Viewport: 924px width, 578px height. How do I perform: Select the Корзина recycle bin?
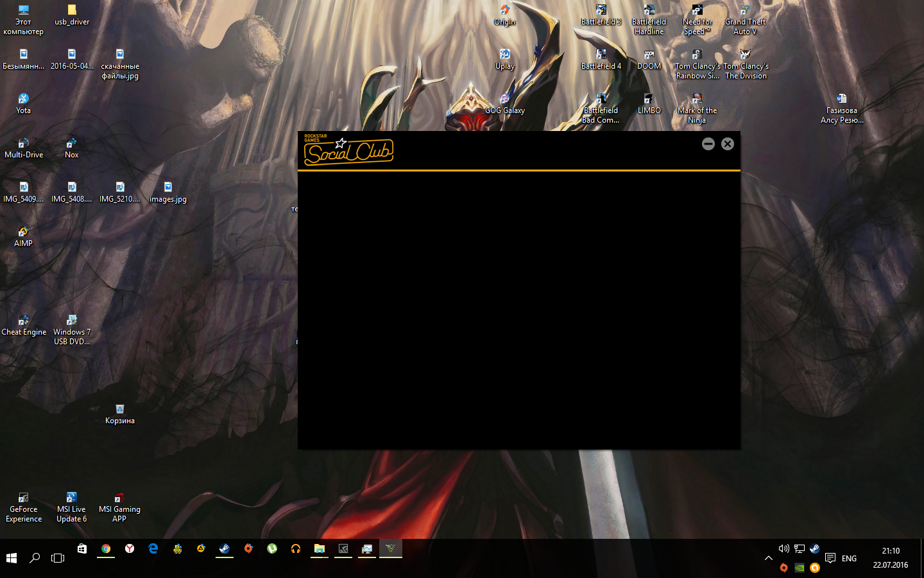[120, 414]
